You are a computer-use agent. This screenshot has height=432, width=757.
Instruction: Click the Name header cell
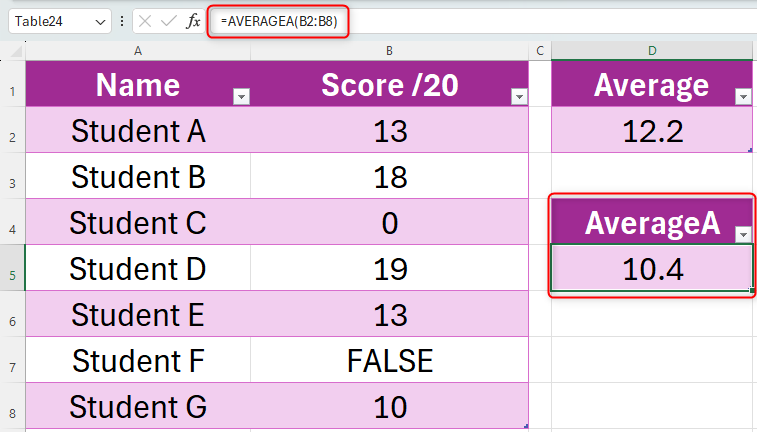click(138, 84)
